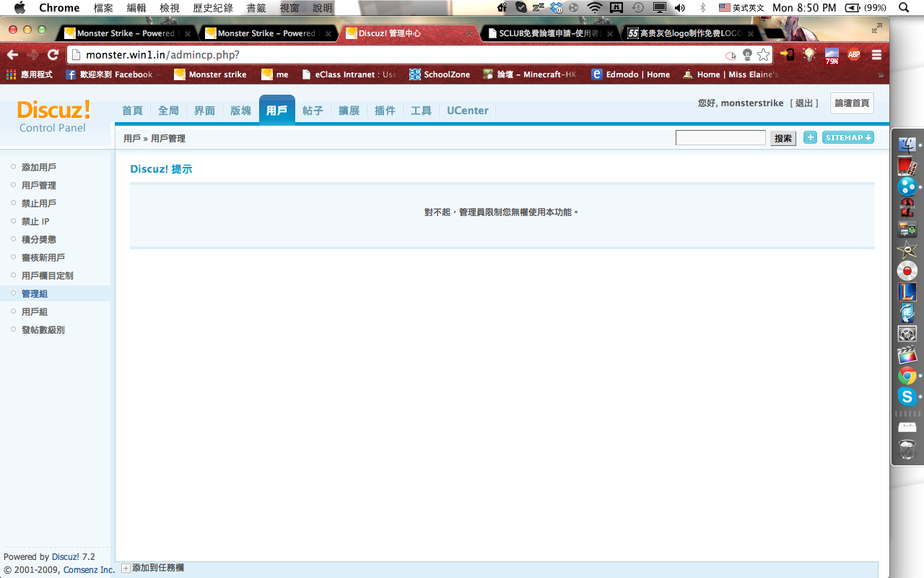Click the gray bulb icon in the address bar
Screen dimensions: 924x578
(747, 55)
